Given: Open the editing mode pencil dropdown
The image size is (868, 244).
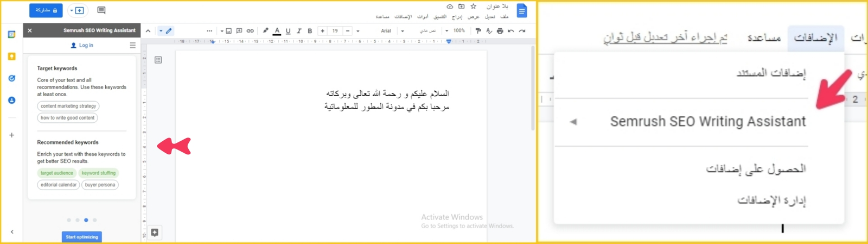Looking at the screenshot, I should click(165, 31).
